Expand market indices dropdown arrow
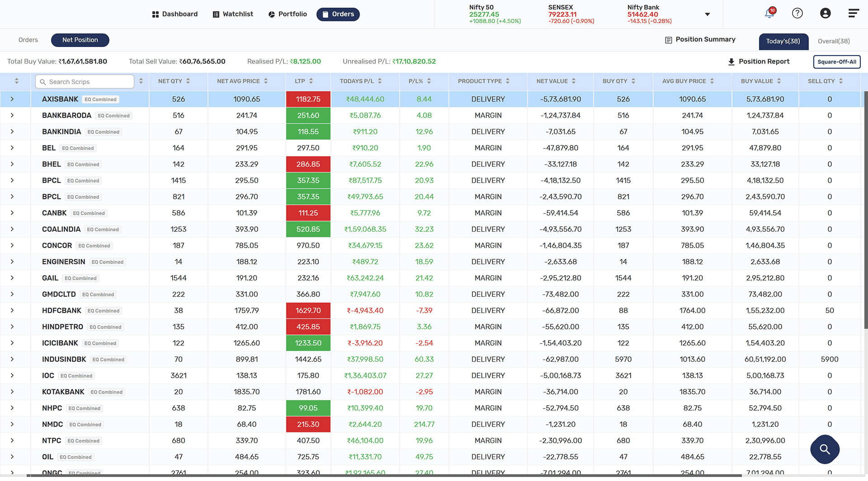868x481 pixels. [x=708, y=14]
